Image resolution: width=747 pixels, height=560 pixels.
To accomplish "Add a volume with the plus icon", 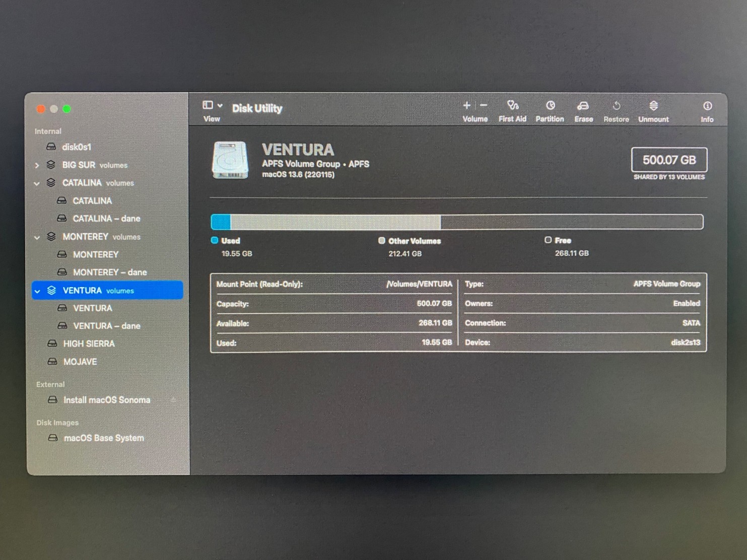I will point(467,105).
